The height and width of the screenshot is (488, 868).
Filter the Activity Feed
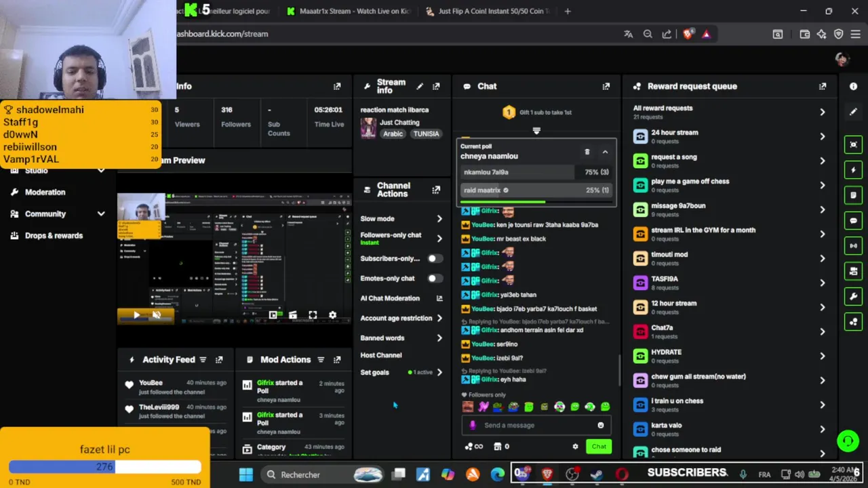[203, 360]
